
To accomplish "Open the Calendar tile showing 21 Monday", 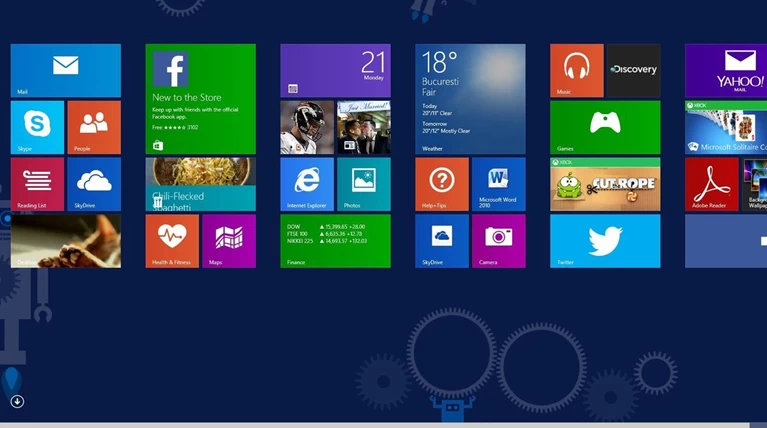I will 336,70.
